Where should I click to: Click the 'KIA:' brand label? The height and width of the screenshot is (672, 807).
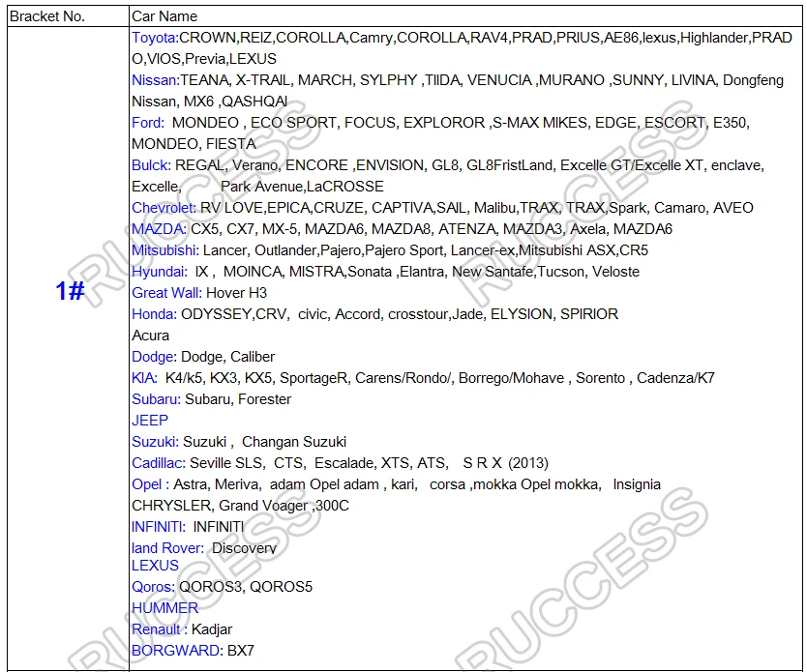coord(144,378)
